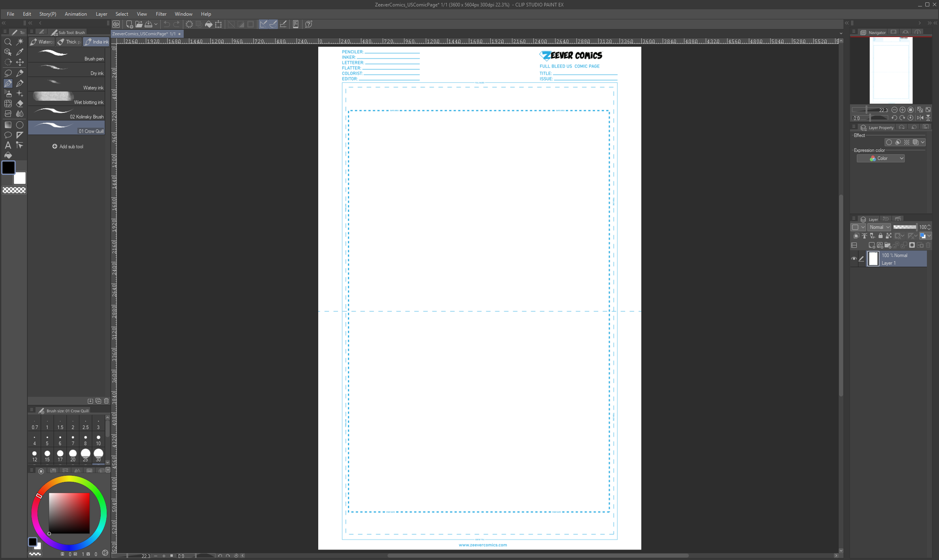The width and height of the screenshot is (939, 560).
Task: Click the black foreground color swatch
Action: [8, 167]
